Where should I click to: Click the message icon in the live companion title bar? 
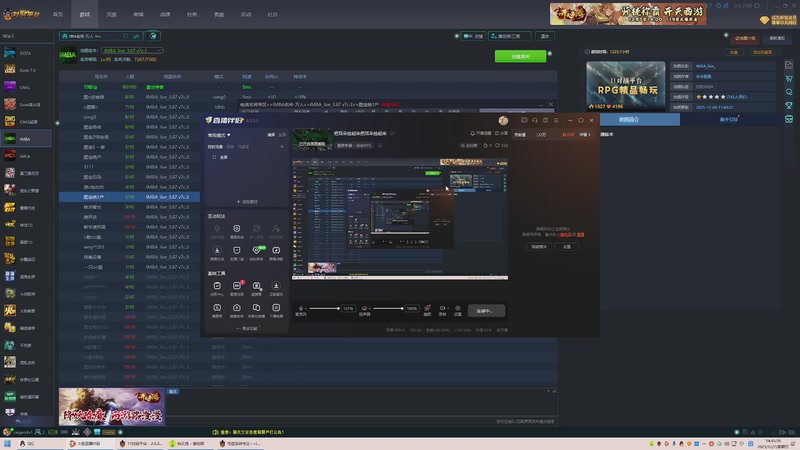coord(524,120)
